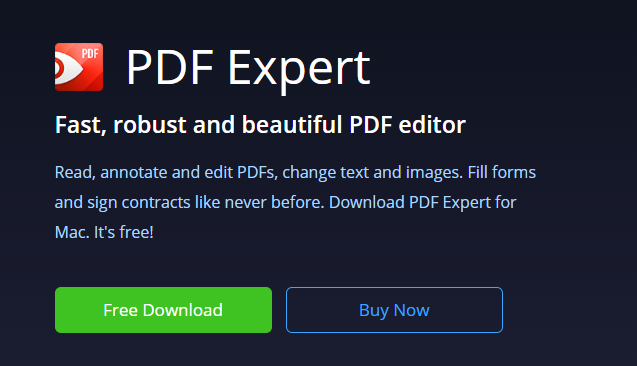Click the green Free Download button
Image resolution: width=637 pixels, height=366 pixels.
pyautogui.click(x=163, y=310)
